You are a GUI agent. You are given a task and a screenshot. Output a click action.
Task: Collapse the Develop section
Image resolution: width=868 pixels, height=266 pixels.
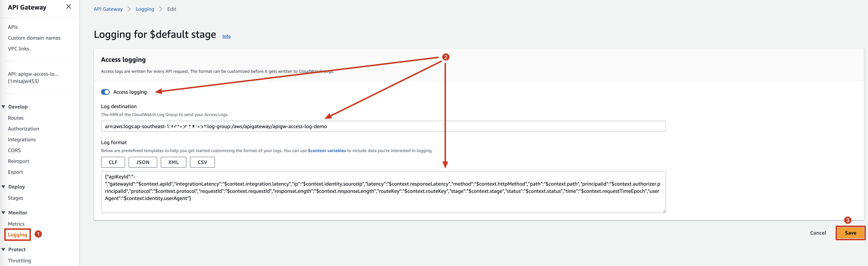click(3, 107)
